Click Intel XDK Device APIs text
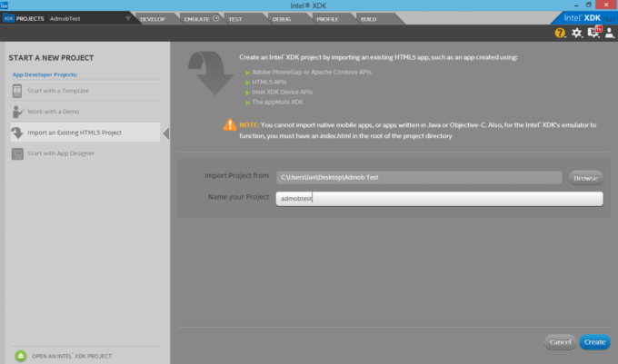The height and width of the screenshot is (364, 618). tap(283, 92)
